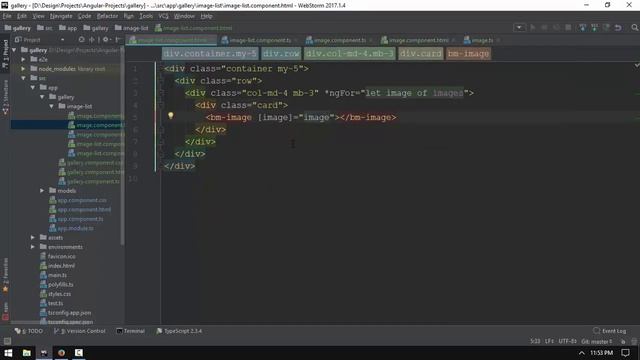Toggle the TODO tool window
Screen dimensions: 640x360
[29, 331]
